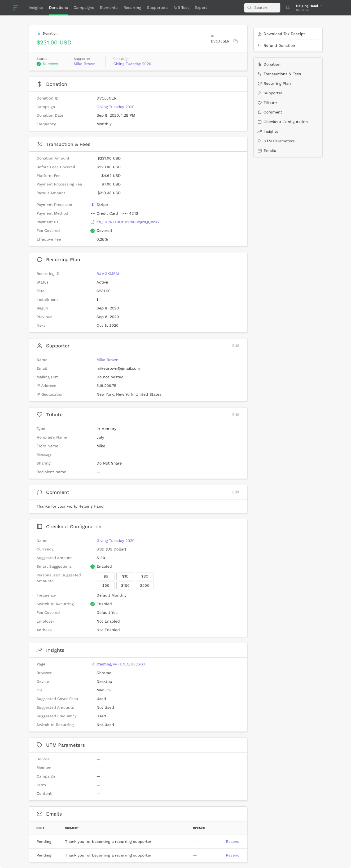Open the Export nav tab
Image resolution: width=351 pixels, height=868 pixels.
point(201,7)
